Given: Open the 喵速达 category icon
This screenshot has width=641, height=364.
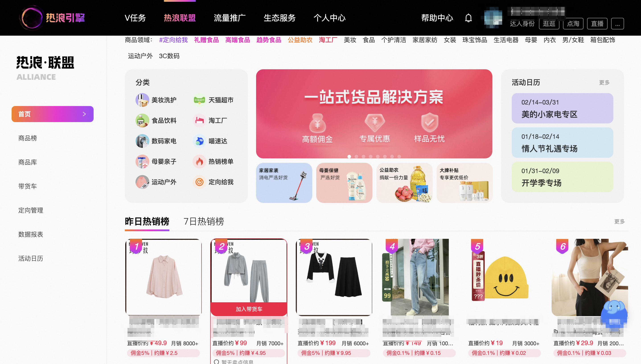Looking at the screenshot, I should [199, 141].
